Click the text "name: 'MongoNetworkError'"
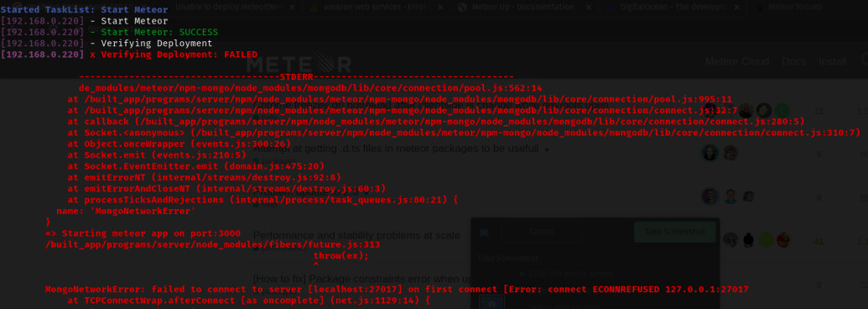This screenshot has height=309, width=868. tap(126, 211)
